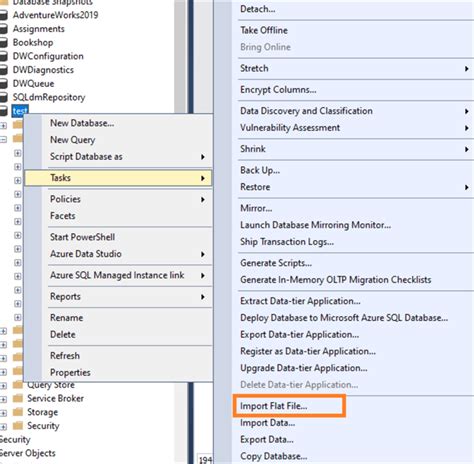
Task: Open Vulnerability Assessment submenu
Action: pyautogui.click(x=345, y=128)
